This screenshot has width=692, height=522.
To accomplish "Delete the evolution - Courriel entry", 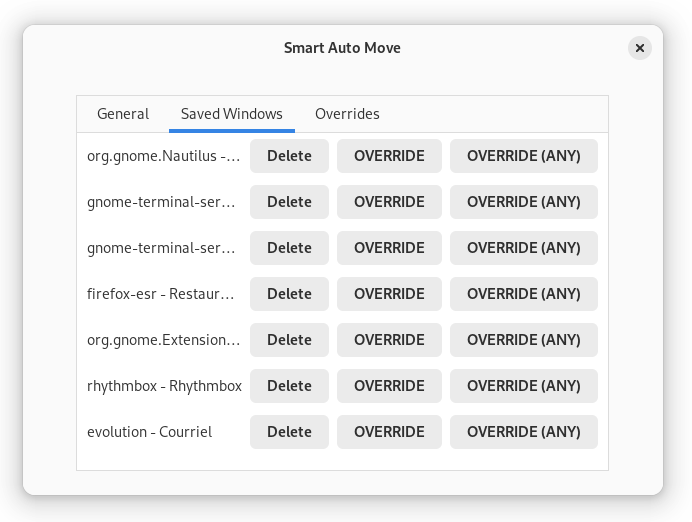I will 289,432.
